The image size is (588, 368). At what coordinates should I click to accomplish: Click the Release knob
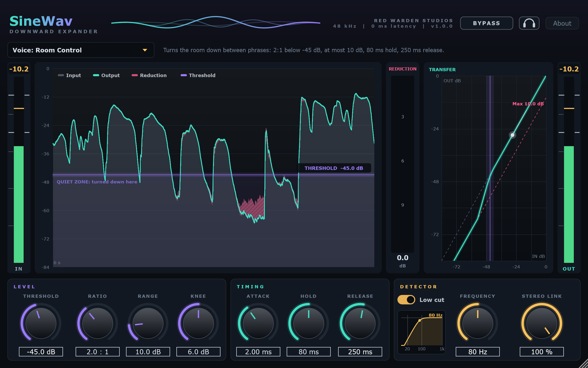pos(360,323)
